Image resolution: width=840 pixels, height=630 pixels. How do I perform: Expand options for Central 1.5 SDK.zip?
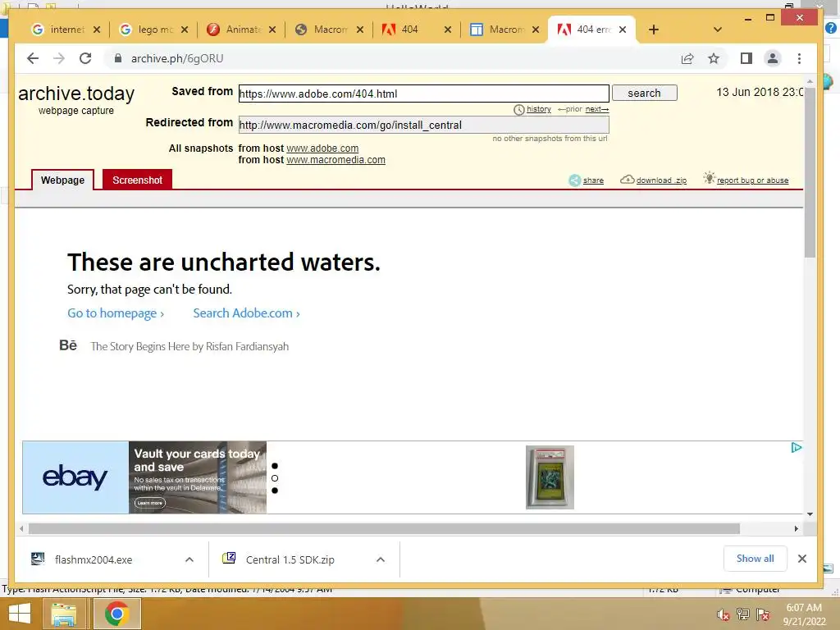coord(381,559)
